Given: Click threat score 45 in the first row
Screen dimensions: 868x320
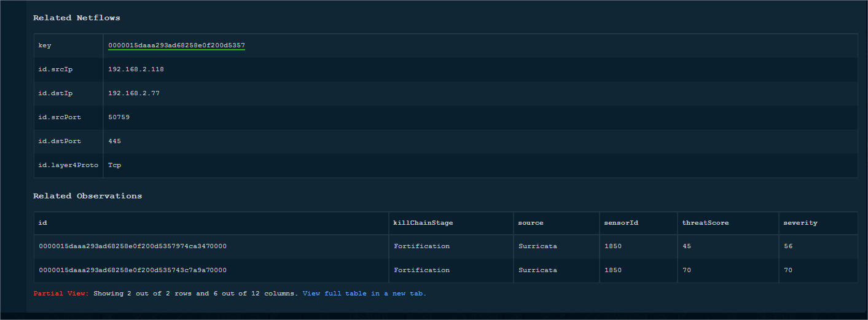Looking at the screenshot, I should coord(687,246).
